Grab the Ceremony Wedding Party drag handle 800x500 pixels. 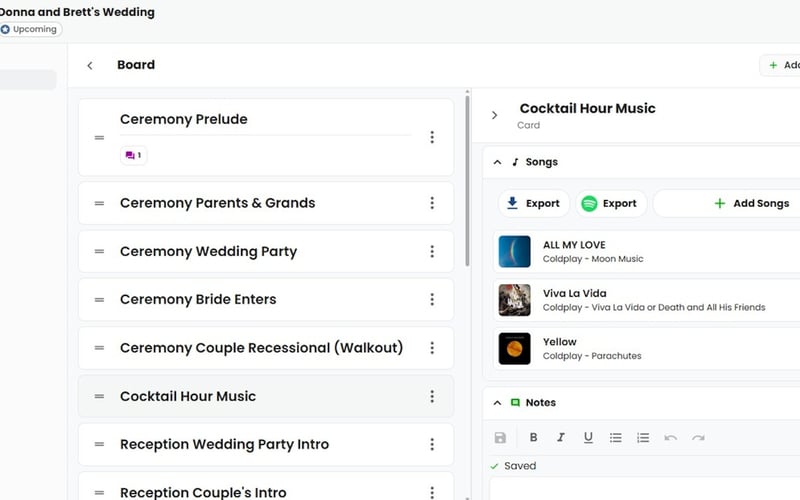(x=99, y=252)
